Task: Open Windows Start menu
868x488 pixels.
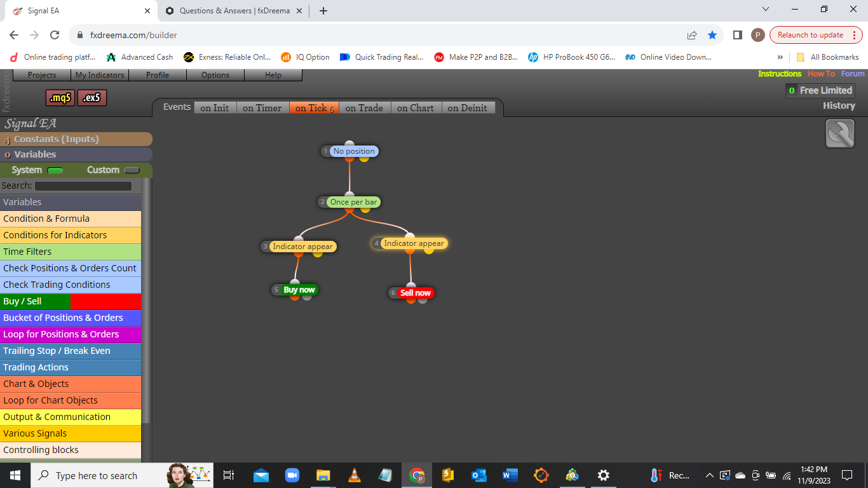Action: pyautogui.click(x=15, y=475)
